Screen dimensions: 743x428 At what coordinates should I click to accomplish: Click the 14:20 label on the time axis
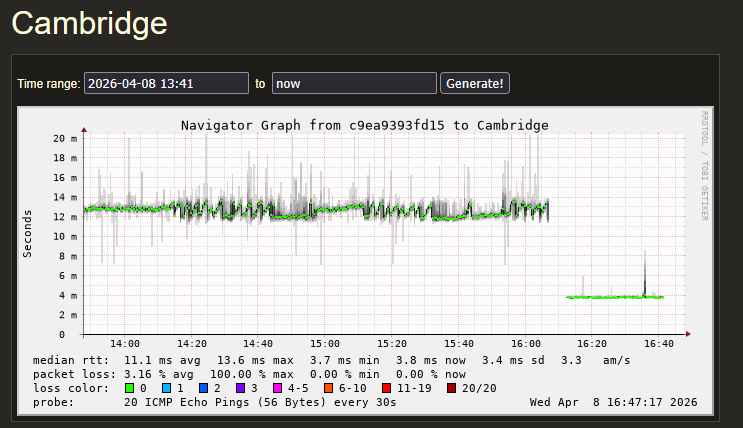pos(192,344)
